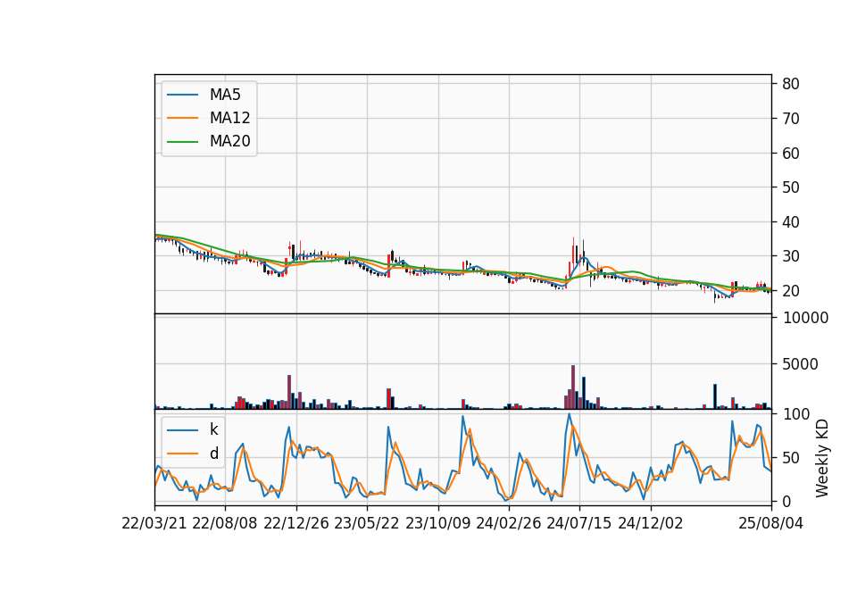Click the 25/08/04 date tick label

tap(770, 523)
